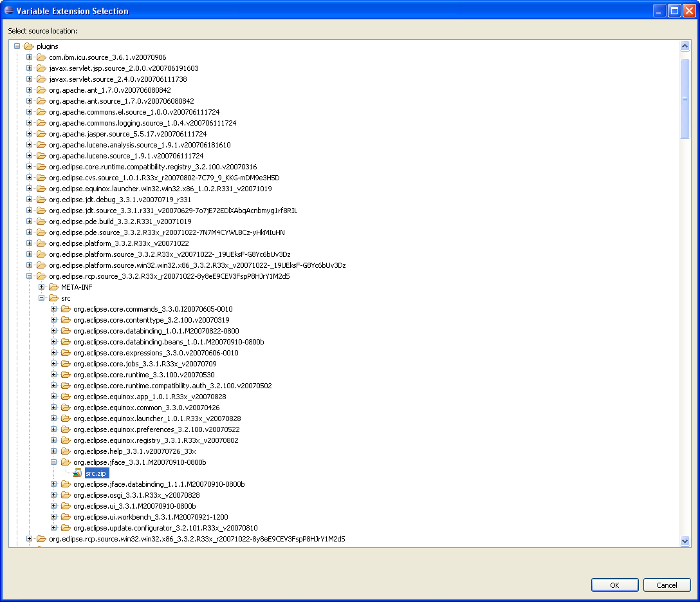700x602 pixels.
Task: Collapse the org.eclipse.jface_3.3.1 node
Action: [x=53, y=462]
